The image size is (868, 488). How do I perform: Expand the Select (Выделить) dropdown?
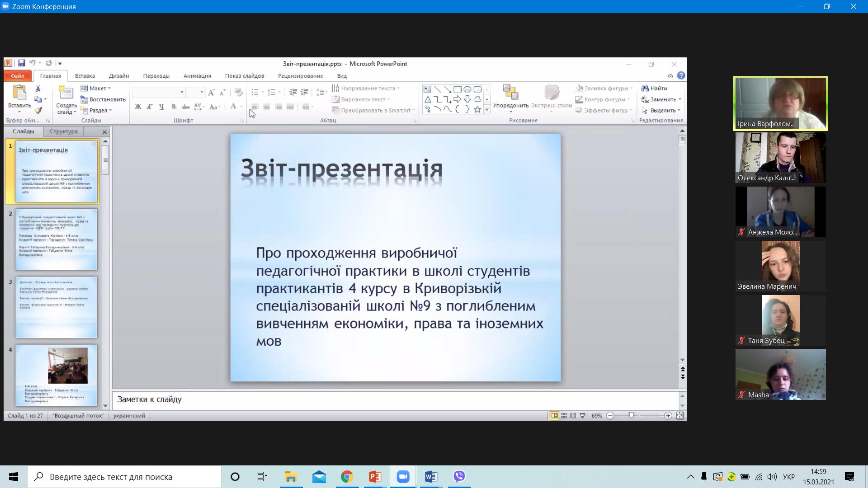point(661,110)
